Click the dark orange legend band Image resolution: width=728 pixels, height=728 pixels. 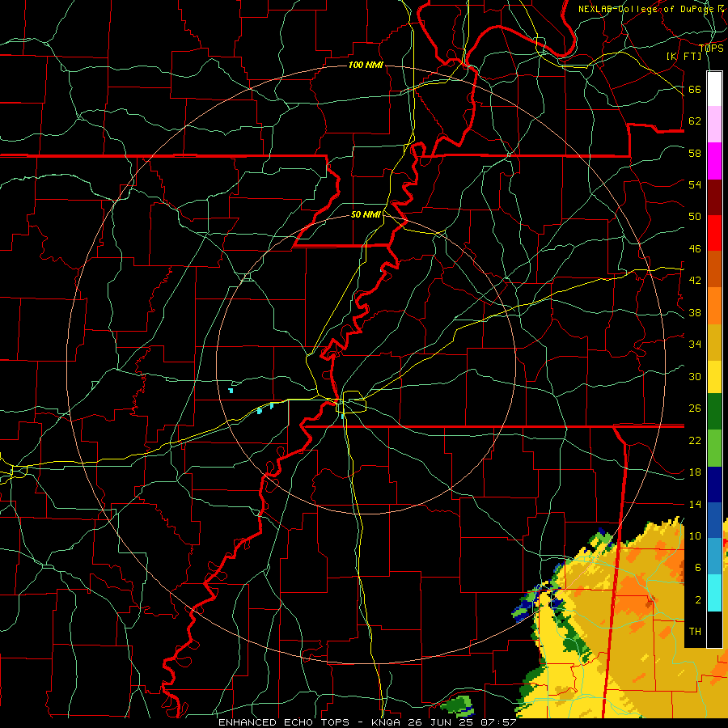tap(714, 269)
